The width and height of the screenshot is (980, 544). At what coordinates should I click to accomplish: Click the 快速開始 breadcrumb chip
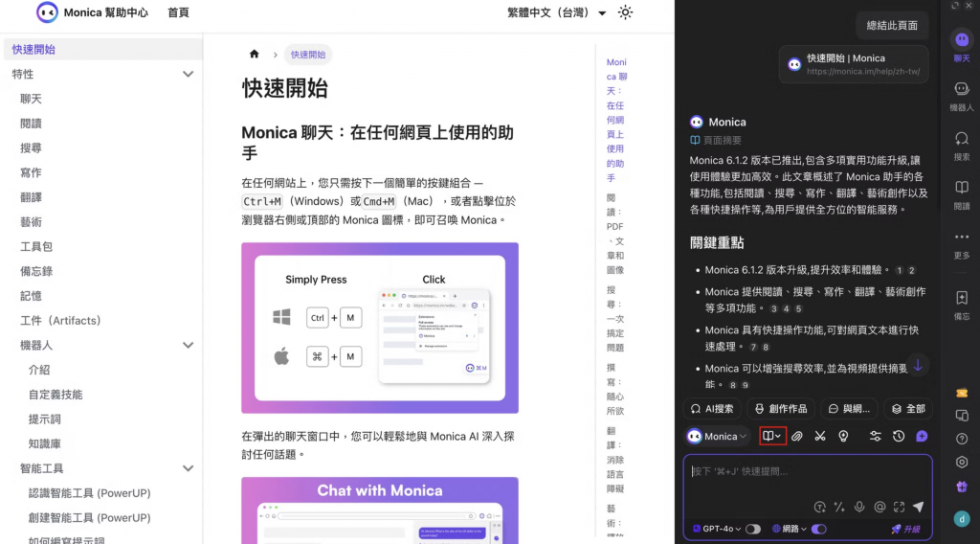tap(308, 55)
